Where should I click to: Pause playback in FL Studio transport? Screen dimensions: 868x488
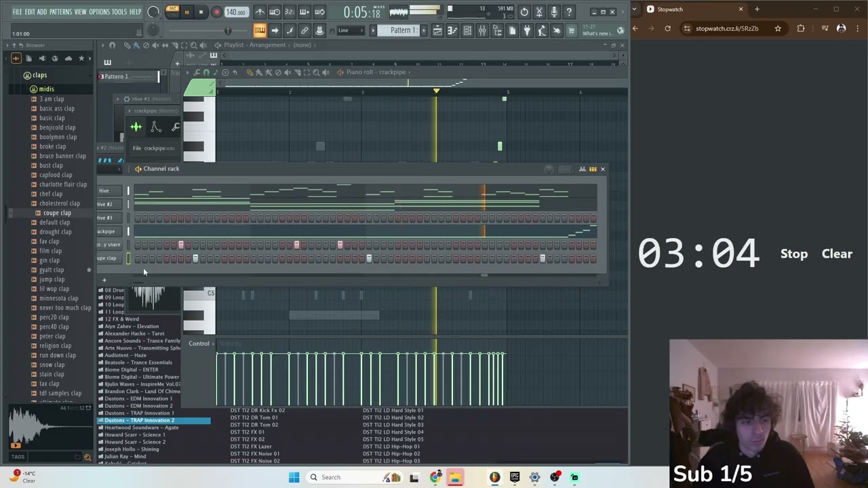[186, 12]
